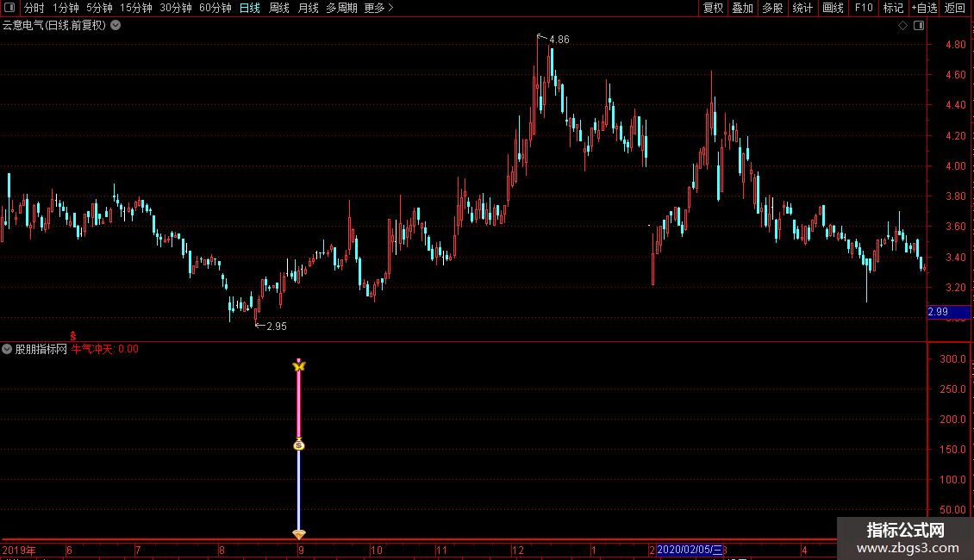Click the 标记 mark button

(x=893, y=8)
